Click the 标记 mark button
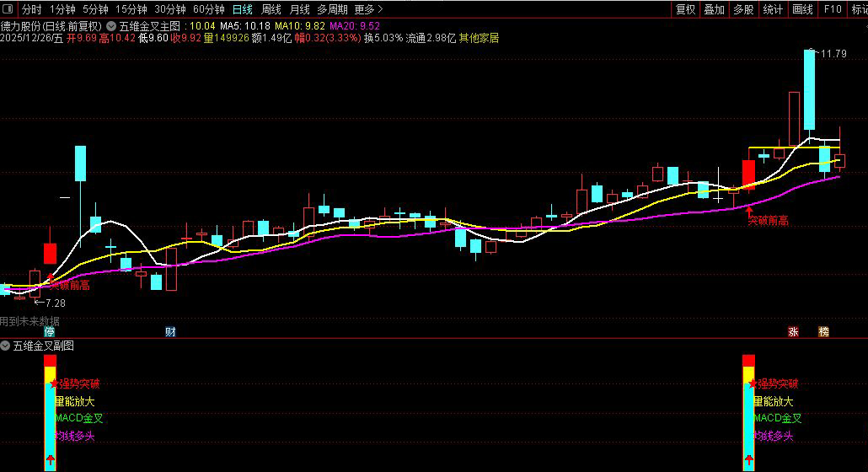 859,9
